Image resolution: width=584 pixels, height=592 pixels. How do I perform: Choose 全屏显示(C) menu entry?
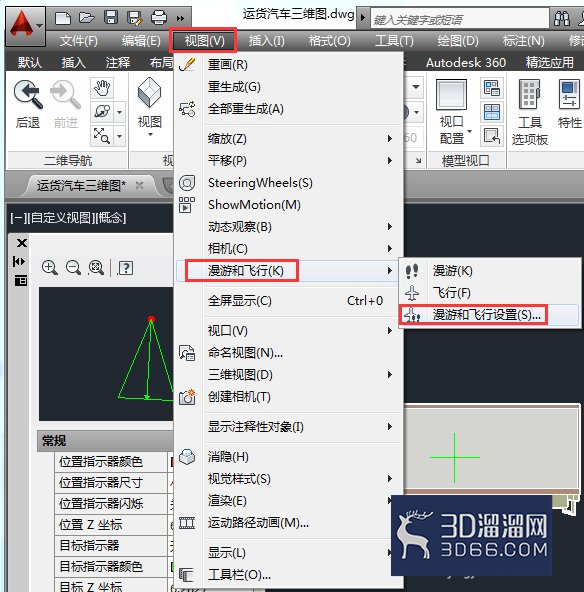coord(288,301)
